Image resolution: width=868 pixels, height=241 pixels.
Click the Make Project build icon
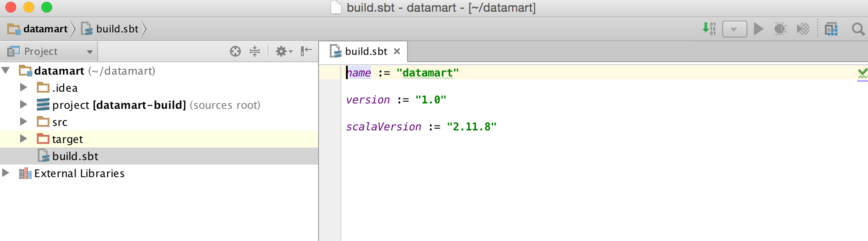709,29
